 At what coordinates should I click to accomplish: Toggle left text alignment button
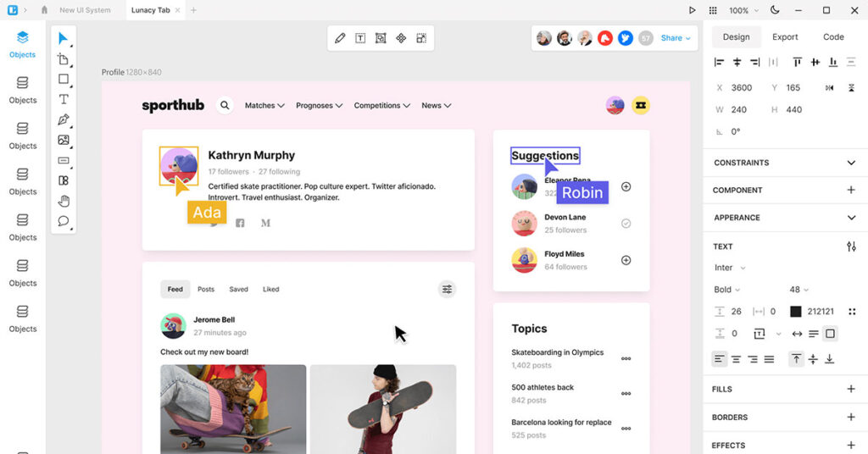coord(720,359)
